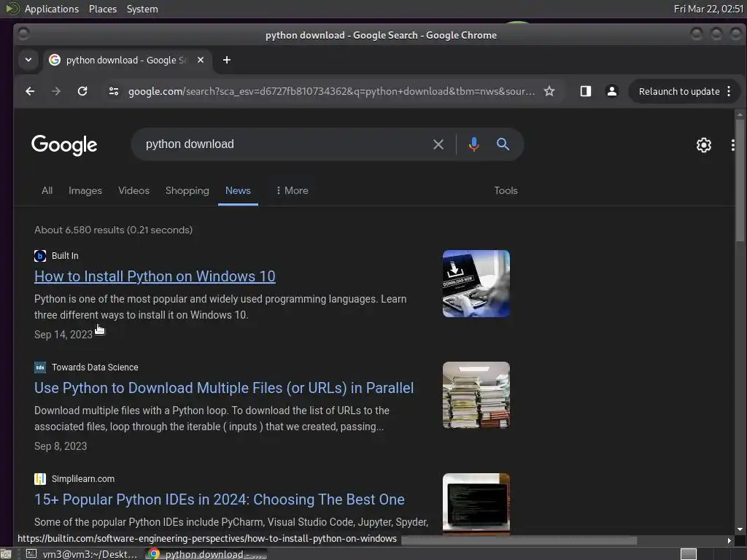Switch to the All results tab
Screen dimensions: 747x560
47,190
